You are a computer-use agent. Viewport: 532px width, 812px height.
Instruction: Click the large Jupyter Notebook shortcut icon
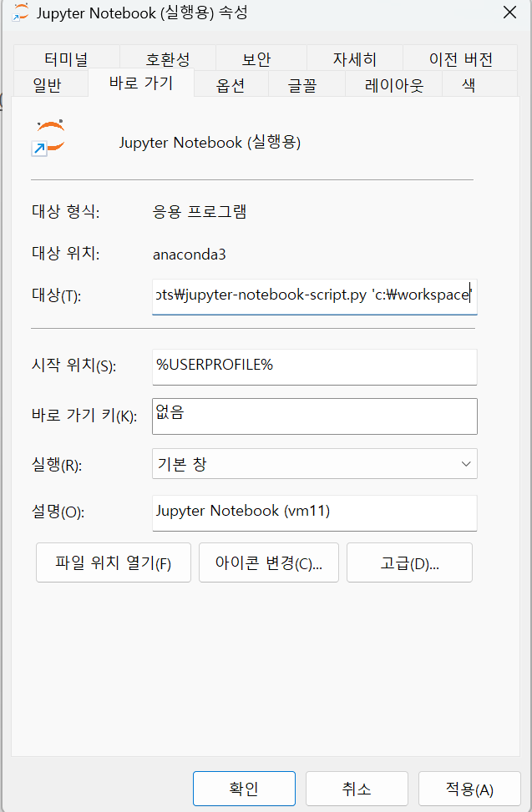[48, 139]
